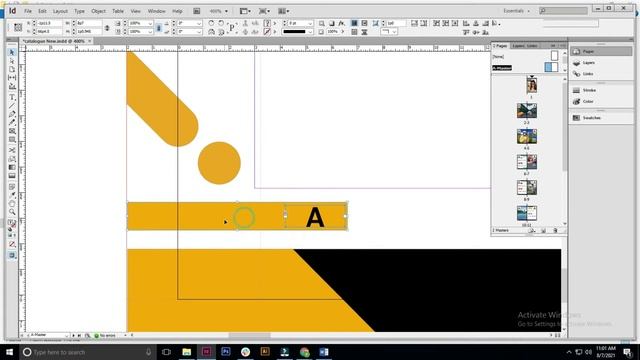Open Stroke panel from the right dock
This screenshot has height=360, width=640.
click(x=601, y=90)
